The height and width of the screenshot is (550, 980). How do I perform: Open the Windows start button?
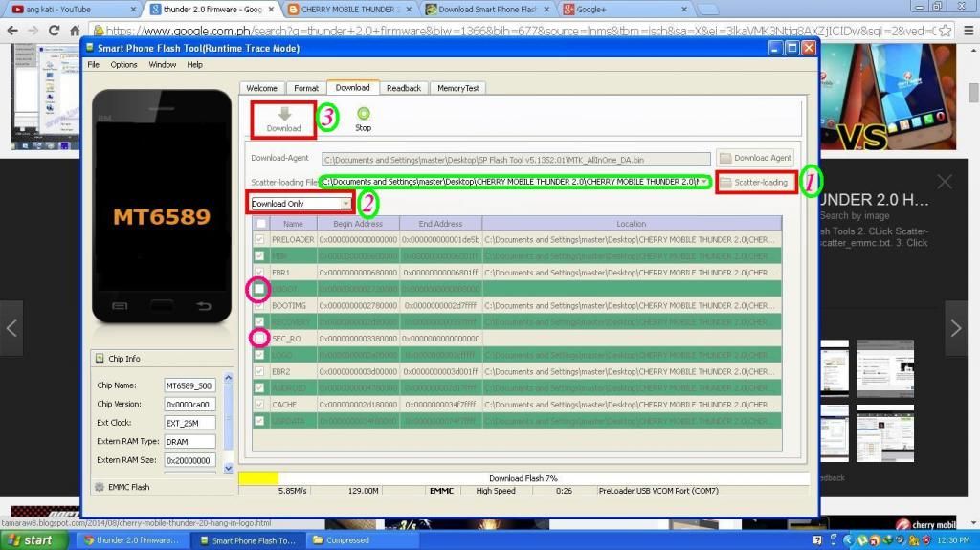click(x=33, y=540)
